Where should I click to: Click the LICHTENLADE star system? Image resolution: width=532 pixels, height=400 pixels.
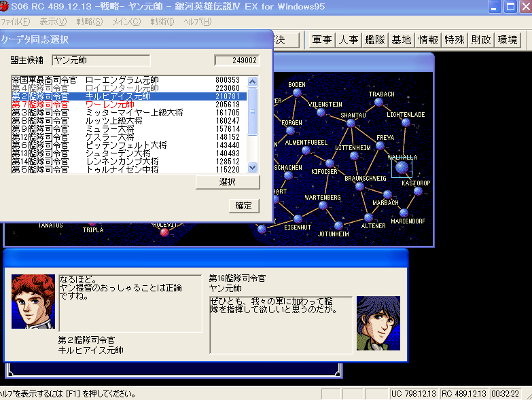click(406, 122)
